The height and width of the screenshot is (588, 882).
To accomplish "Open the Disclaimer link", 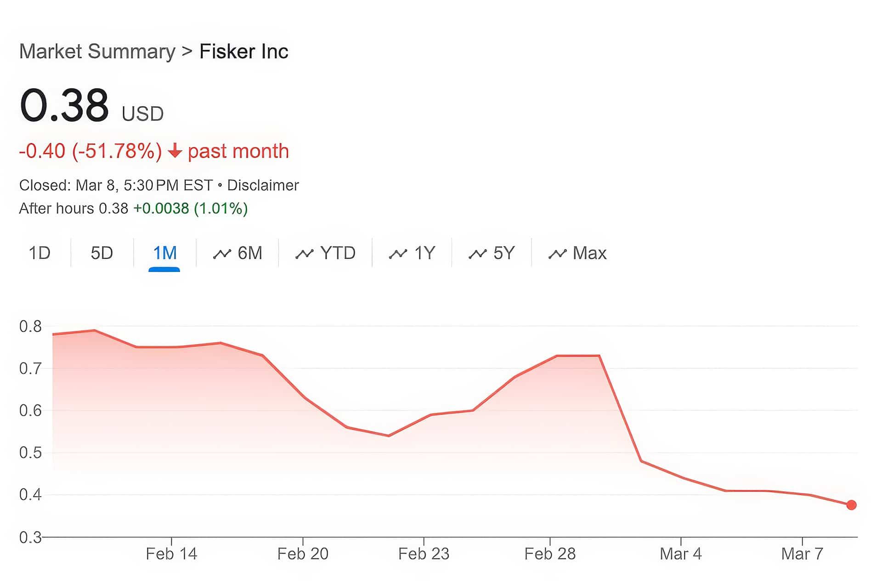I will coord(263,185).
